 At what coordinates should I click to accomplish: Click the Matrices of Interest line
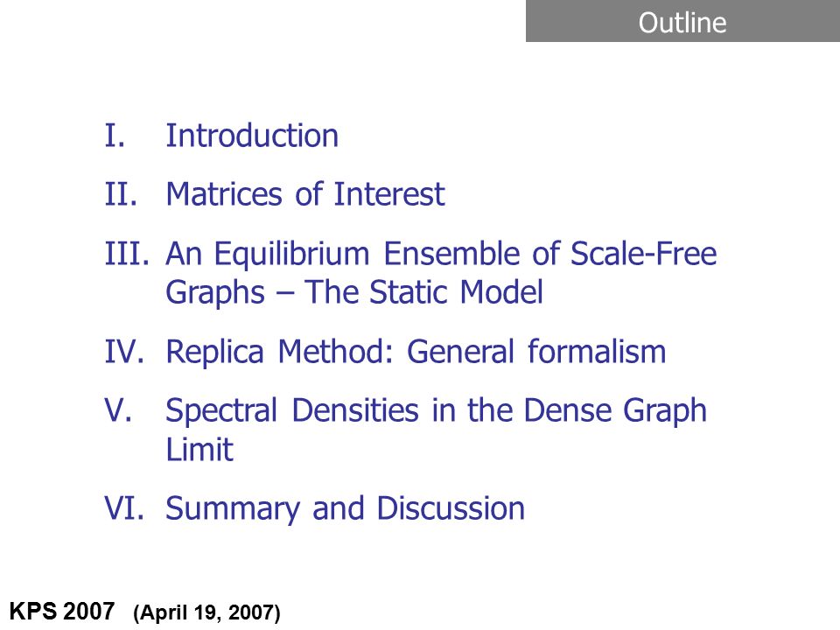pos(304,194)
